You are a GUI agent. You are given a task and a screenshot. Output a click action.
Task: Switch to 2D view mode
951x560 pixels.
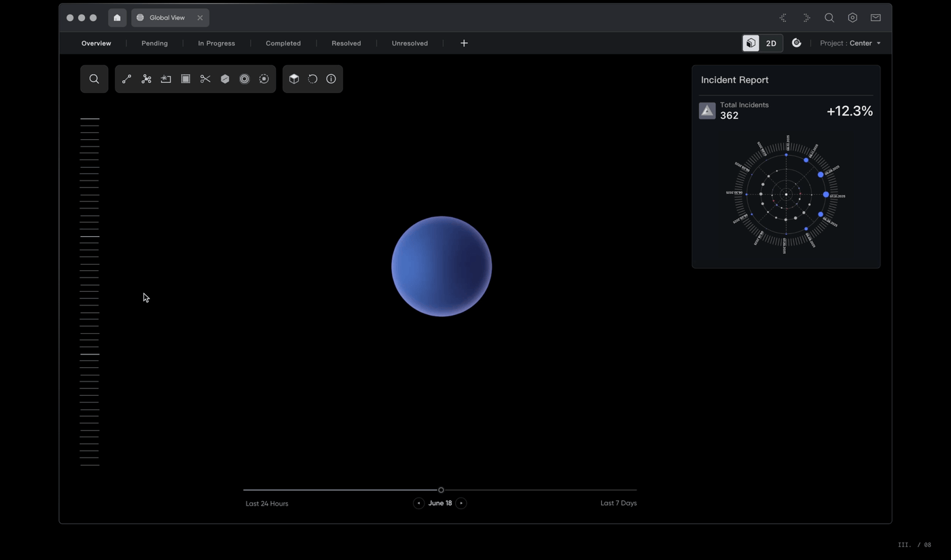[x=771, y=43]
